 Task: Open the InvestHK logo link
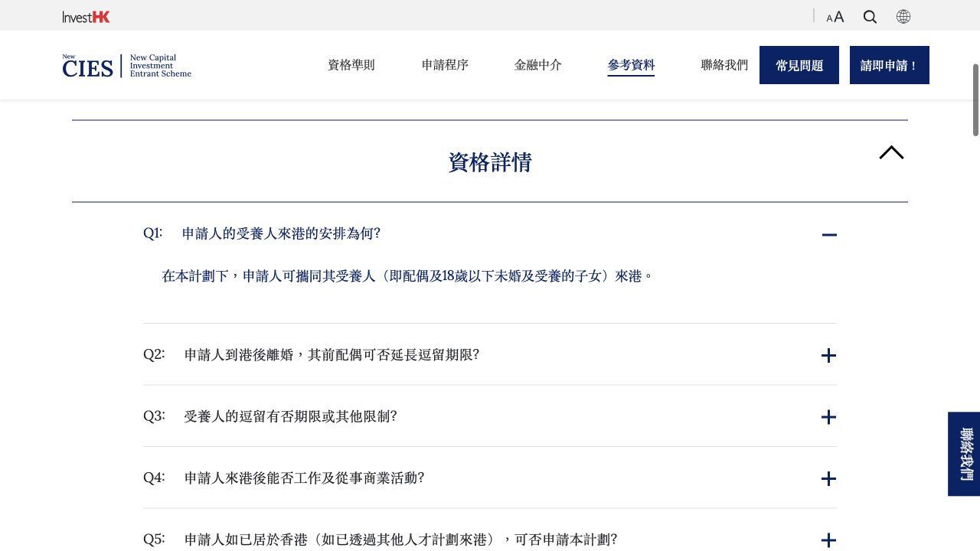pyautogui.click(x=87, y=17)
